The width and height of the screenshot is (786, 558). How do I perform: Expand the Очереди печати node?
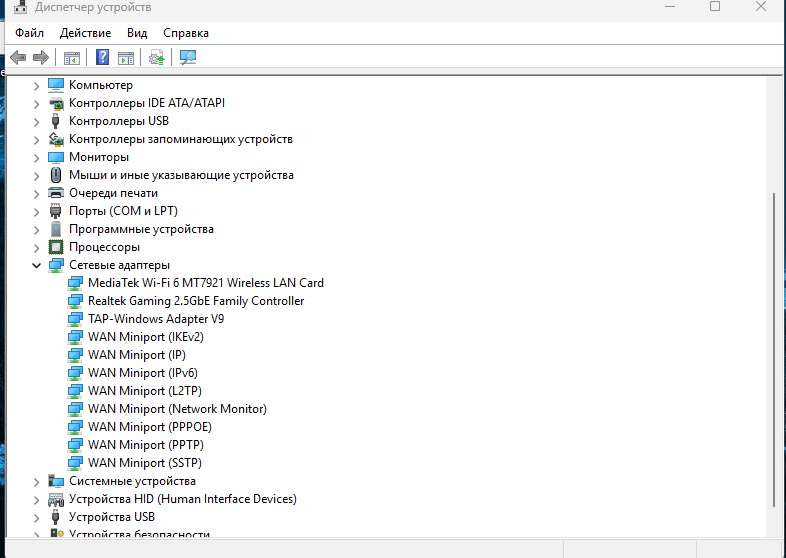tap(36, 194)
